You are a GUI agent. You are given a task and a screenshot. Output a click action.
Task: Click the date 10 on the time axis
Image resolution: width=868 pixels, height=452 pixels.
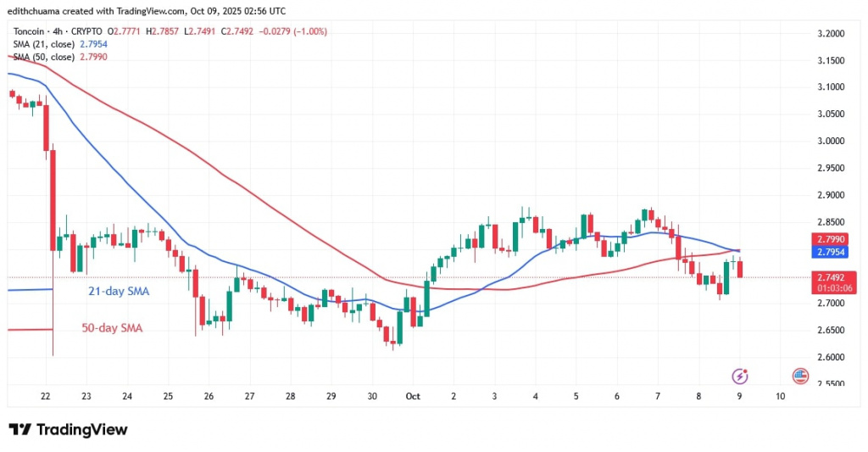coord(781,396)
